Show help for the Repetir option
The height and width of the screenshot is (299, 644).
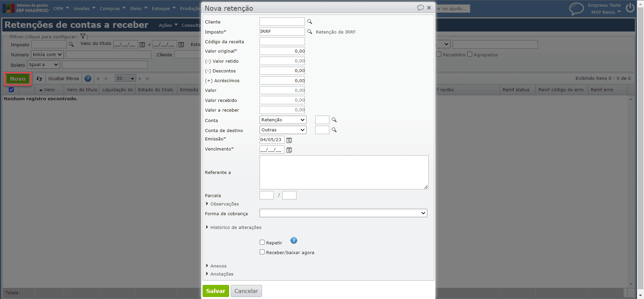(x=294, y=240)
